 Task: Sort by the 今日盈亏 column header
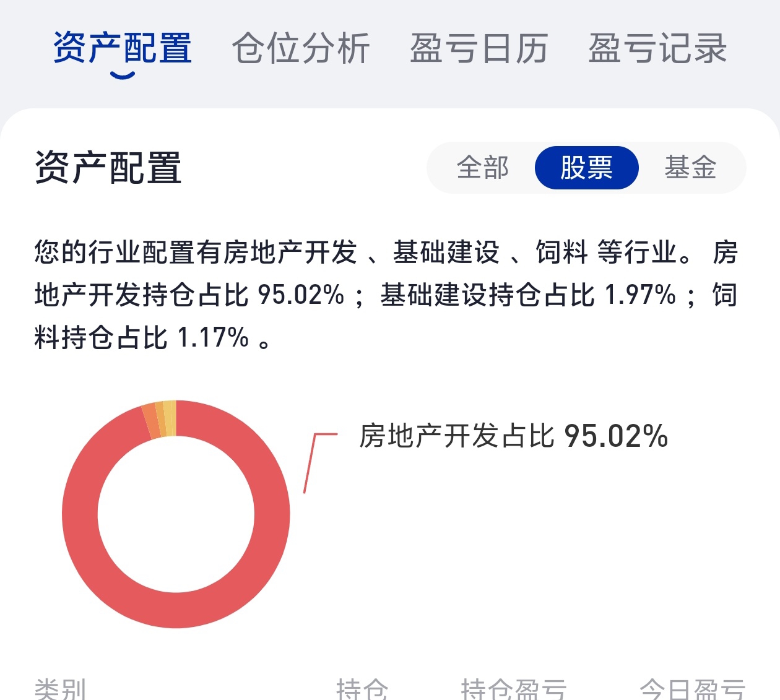coord(692,689)
